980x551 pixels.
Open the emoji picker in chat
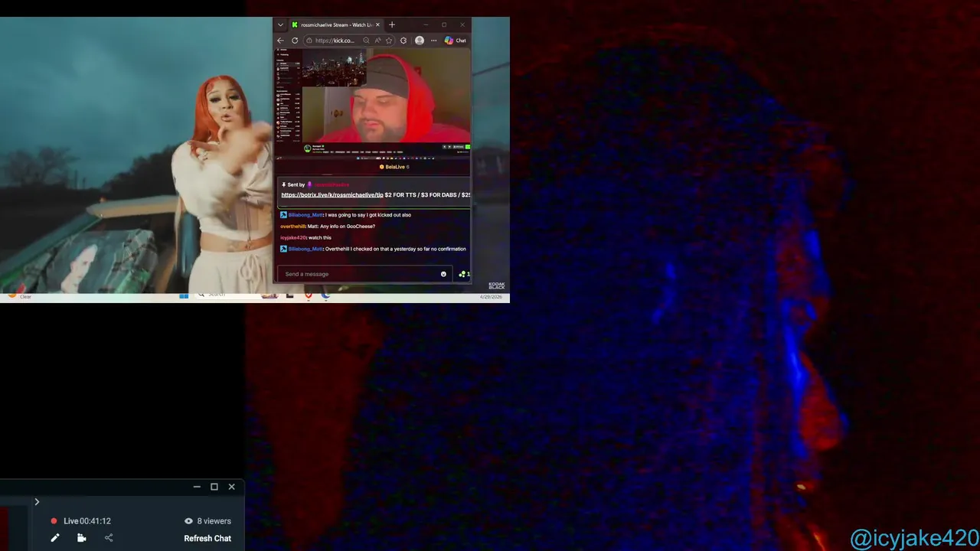click(x=443, y=274)
